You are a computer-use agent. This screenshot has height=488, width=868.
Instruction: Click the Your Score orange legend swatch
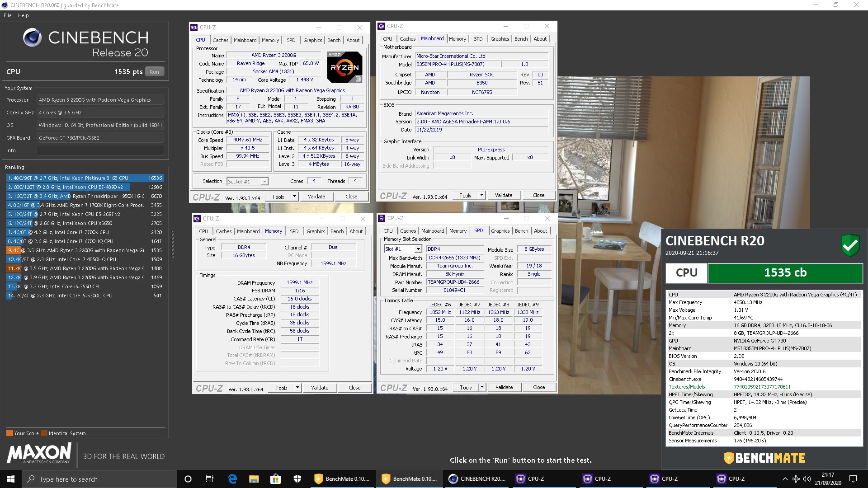pos(9,433)
